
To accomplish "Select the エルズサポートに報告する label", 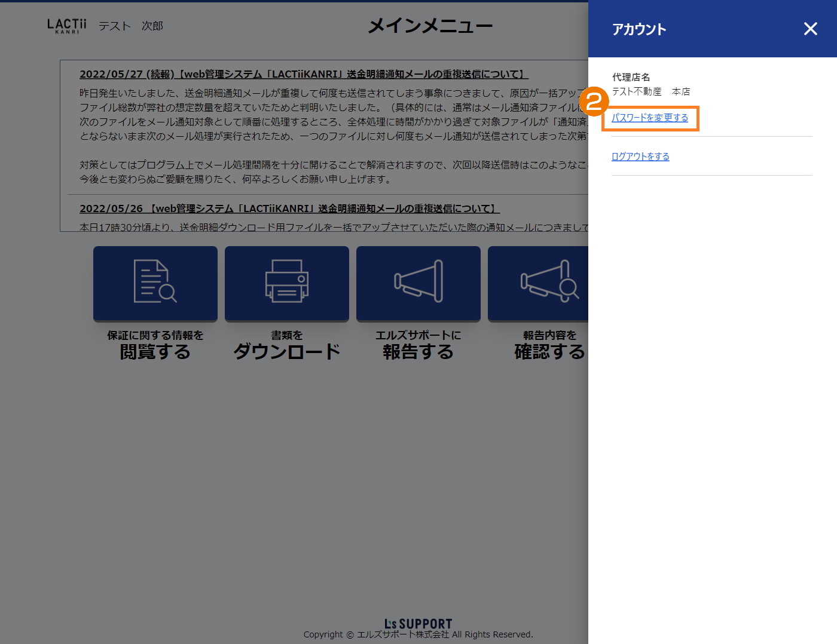I will tap(418, 345).
